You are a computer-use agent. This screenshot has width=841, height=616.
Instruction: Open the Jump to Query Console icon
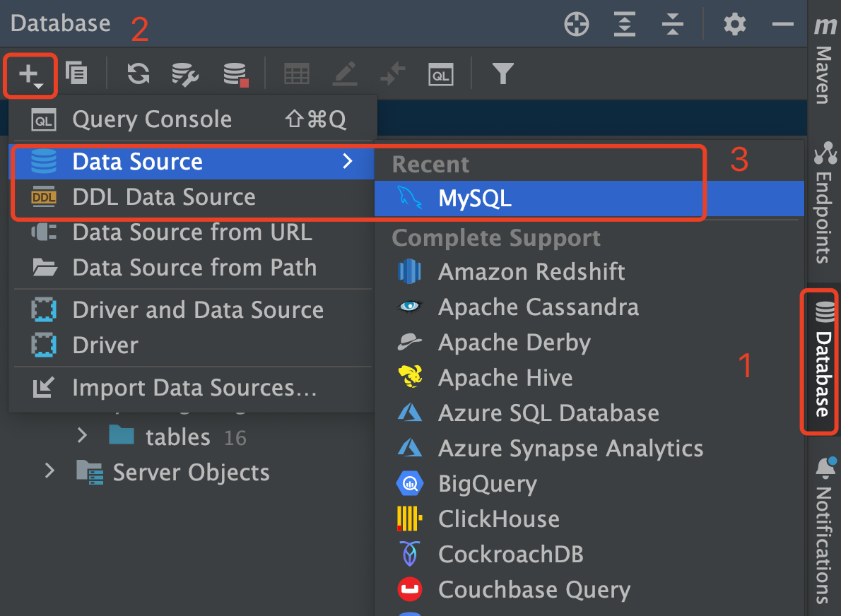coord(440,73)
